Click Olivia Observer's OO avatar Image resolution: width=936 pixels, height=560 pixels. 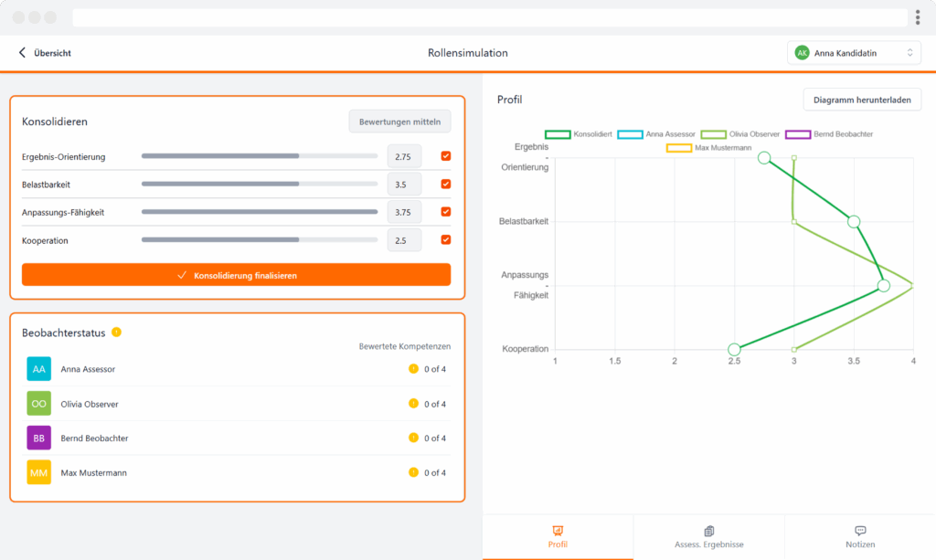pyautogui.click(x=39, y=404)
